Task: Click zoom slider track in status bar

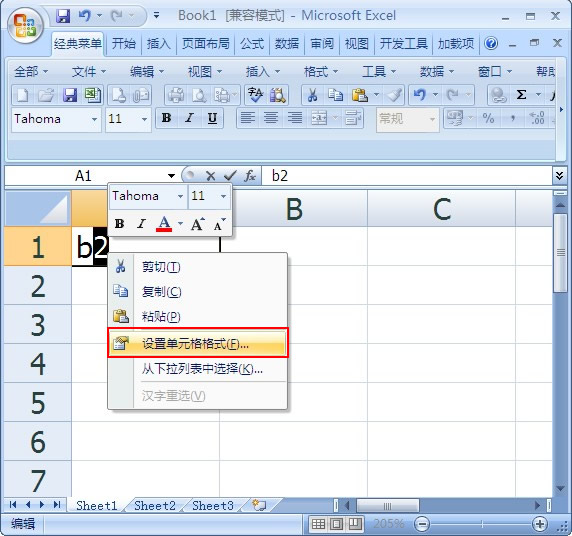Action: click(x=481, y=525)
